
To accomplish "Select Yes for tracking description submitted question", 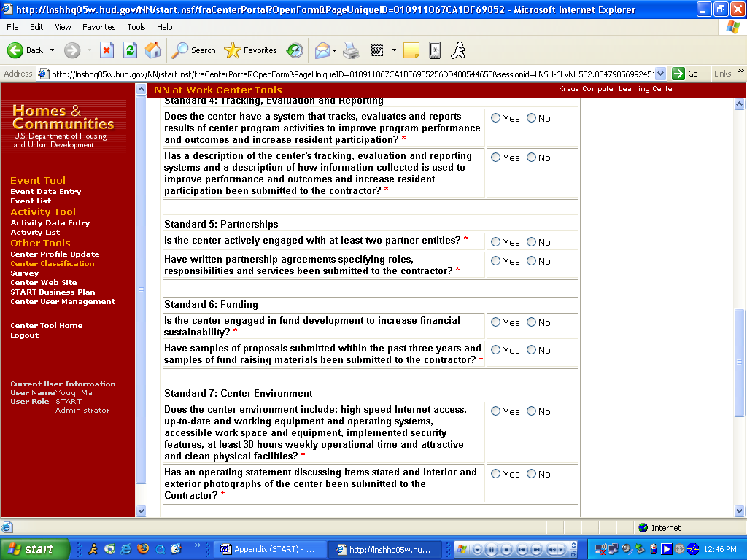I will 495,157.
